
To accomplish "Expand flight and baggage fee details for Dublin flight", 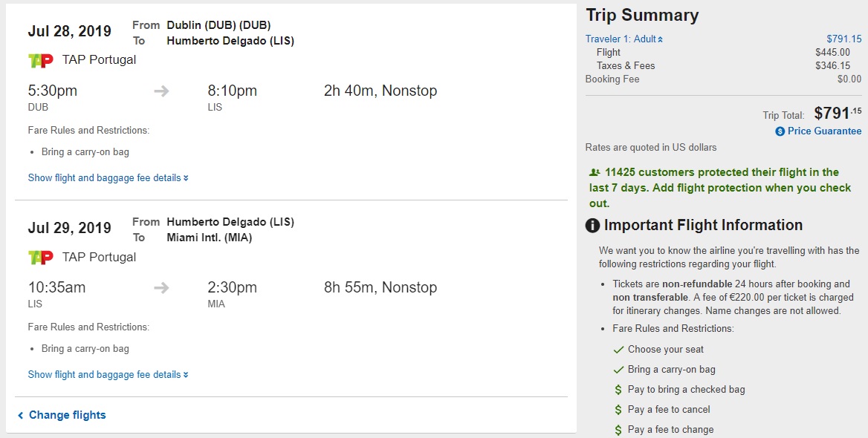I will pos(108,178).
